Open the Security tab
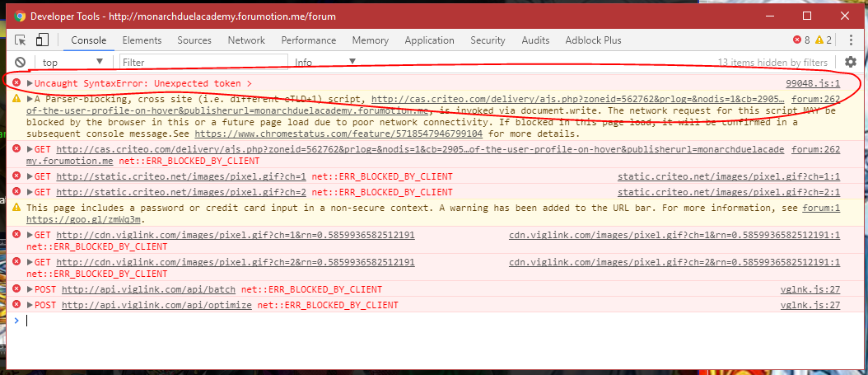Image resolution: width=868 pixels, height=375 pixels. click(x=488, y=40)
